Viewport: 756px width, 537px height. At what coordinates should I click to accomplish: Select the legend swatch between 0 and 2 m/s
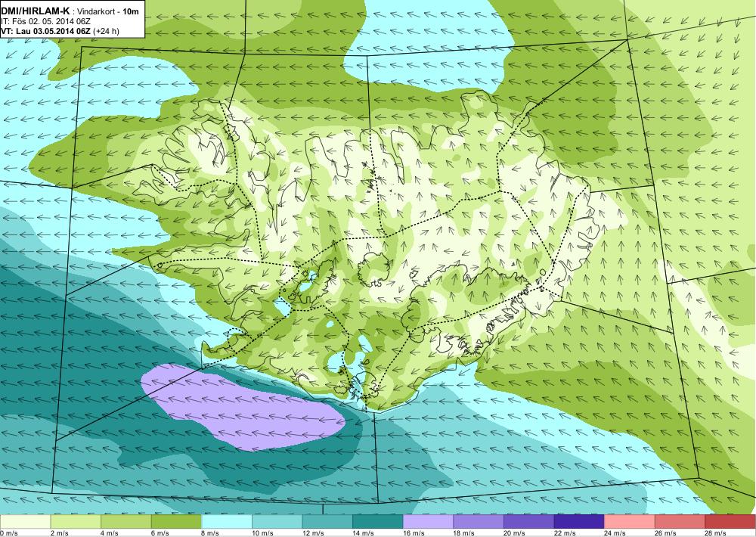25,522
